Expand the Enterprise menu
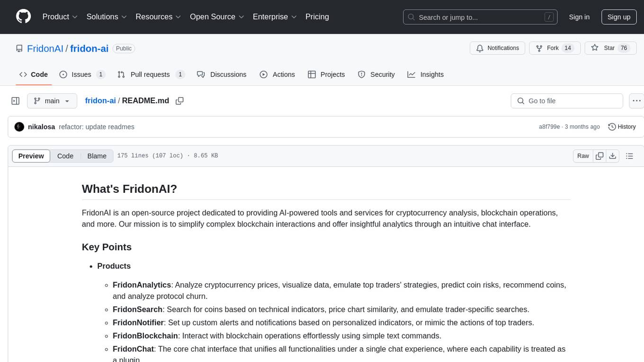This screenshot has height=362, width=644. pyautogui.click(x=275, y=17)
